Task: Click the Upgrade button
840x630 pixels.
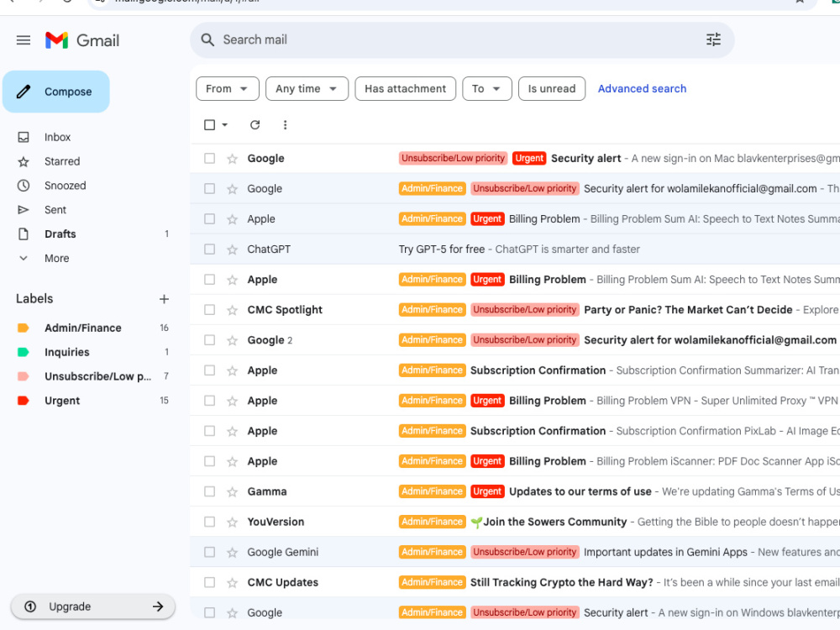Action: point(93,606)
